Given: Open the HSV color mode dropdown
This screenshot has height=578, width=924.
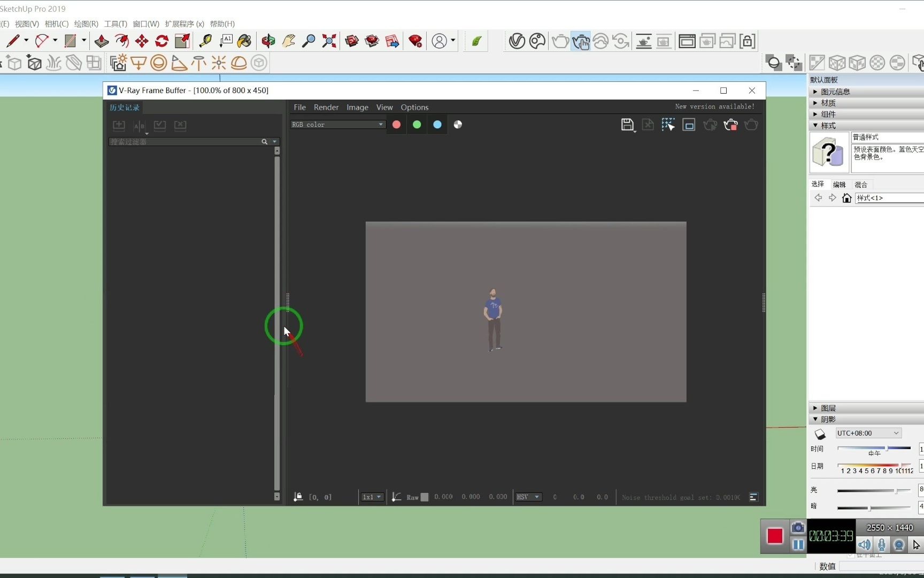Looking at the screenshot, I should (x=528, y=497).
